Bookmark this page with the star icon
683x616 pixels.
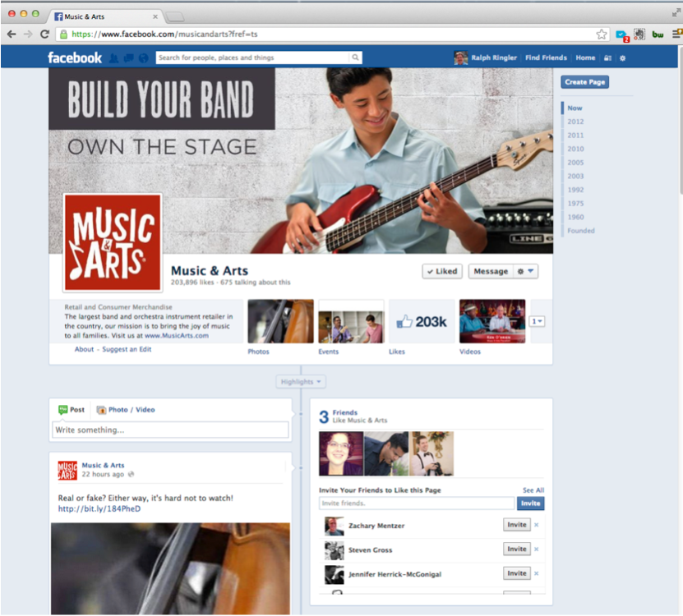(602, 34)
